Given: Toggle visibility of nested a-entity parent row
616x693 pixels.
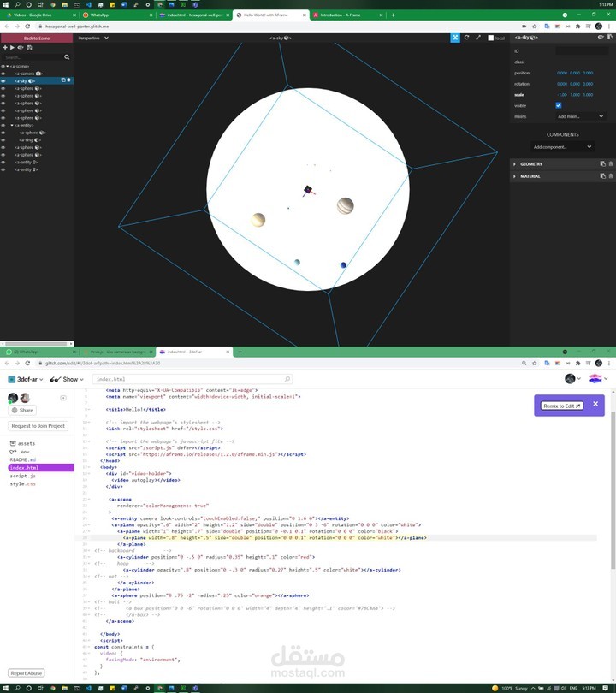Looking at the screenshot, I should 3,125.
